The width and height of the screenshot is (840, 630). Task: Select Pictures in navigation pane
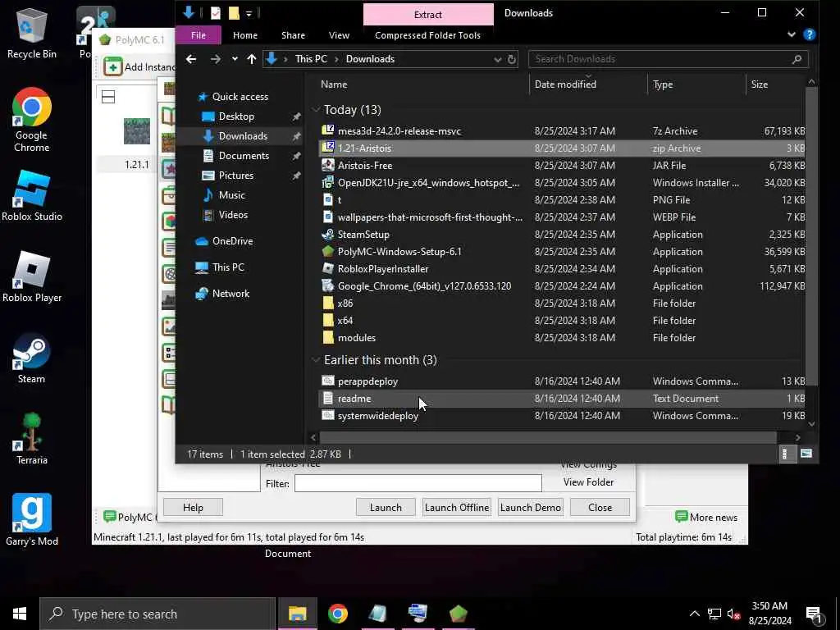pos(235,176)
